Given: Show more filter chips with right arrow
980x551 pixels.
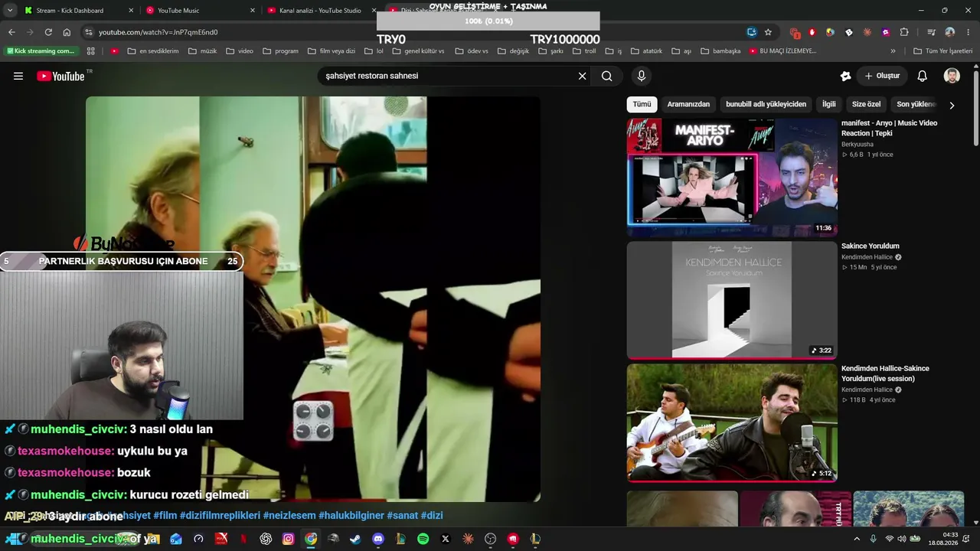Looking at the screenshot, I should [x=952, y=105].
